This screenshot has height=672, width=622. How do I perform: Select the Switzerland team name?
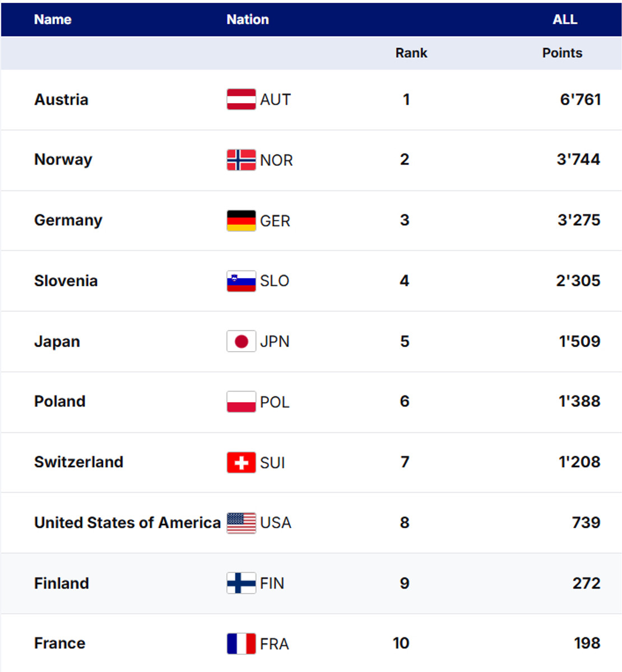pos(78,463)
